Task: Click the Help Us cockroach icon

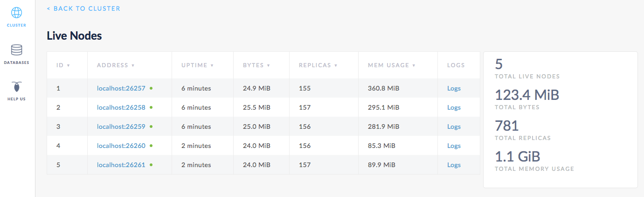Action: click(x=16, y=87)
